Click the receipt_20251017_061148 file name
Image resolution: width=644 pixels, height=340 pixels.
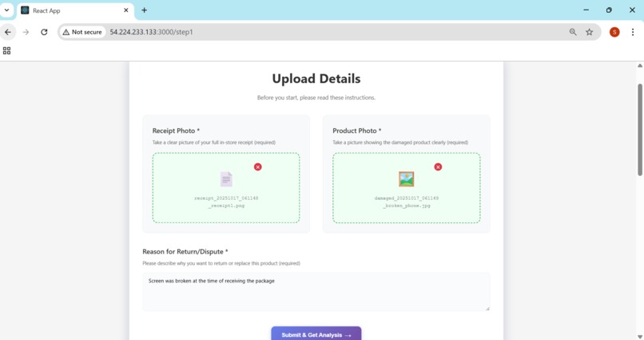pos(226,202)
